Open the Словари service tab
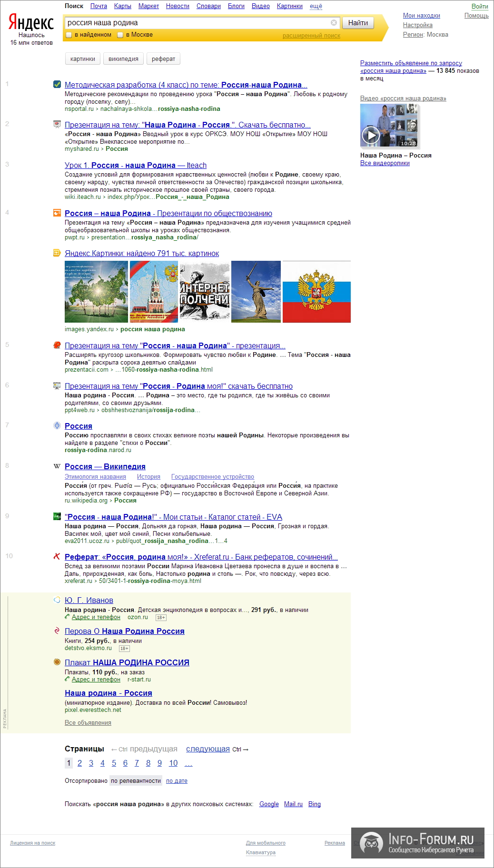Image resolution: width=494 pixels, height=868 pixels. pyautogui.click(x=208, y=6)
